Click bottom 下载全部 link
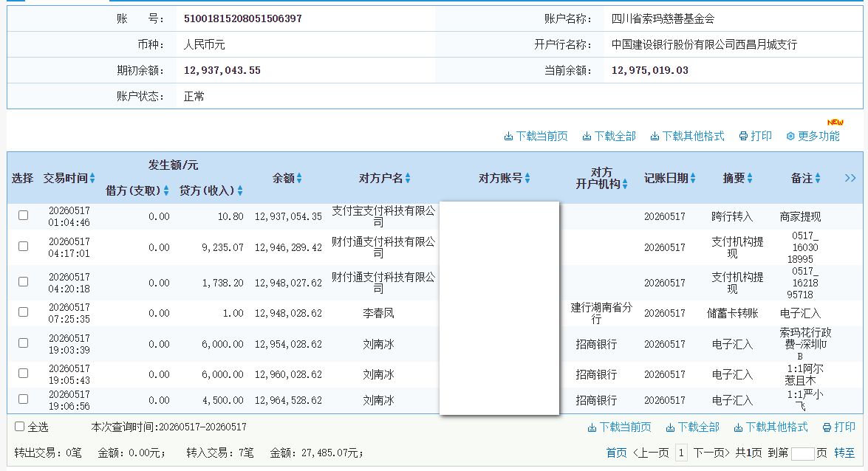 pyautogui.click(x=699, y=427)
